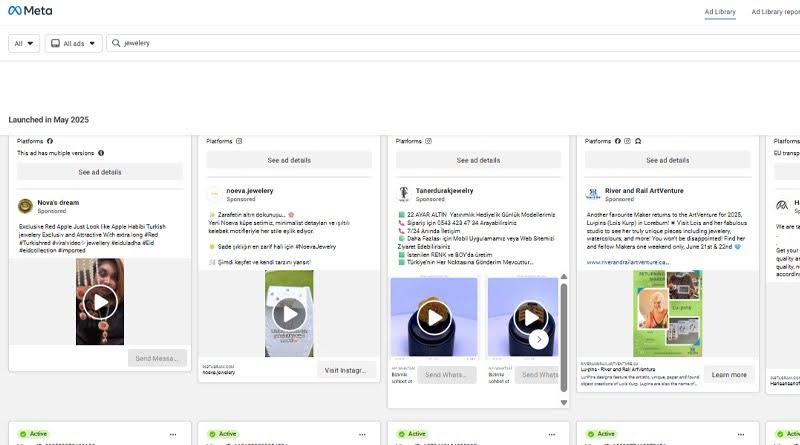Image resolution: width=800 pixels, height=445 pixels.
Task: Expand the All ads category dropdown
Action: (x=73, y=43)
